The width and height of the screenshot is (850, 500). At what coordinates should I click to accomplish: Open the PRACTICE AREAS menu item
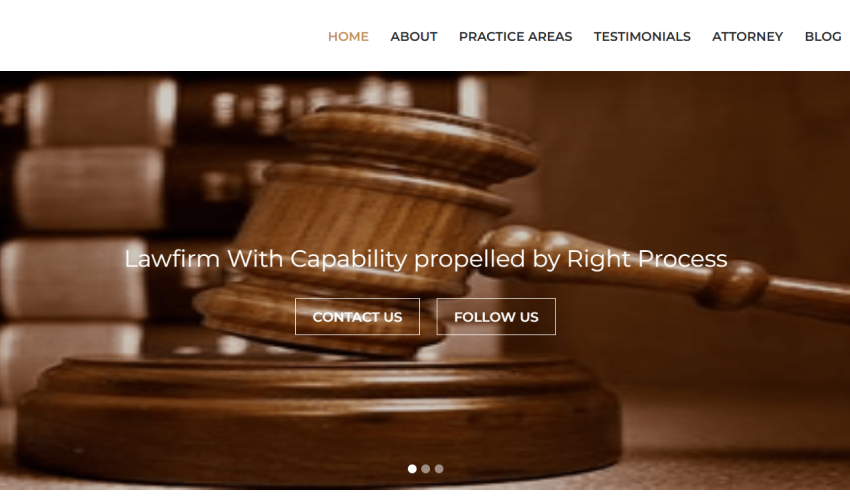(516, 36)
